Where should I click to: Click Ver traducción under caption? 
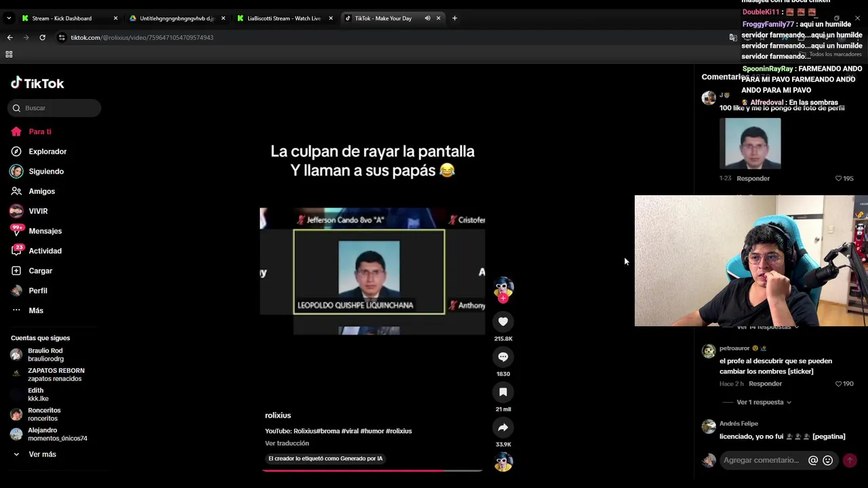click(x=287, y=443)
